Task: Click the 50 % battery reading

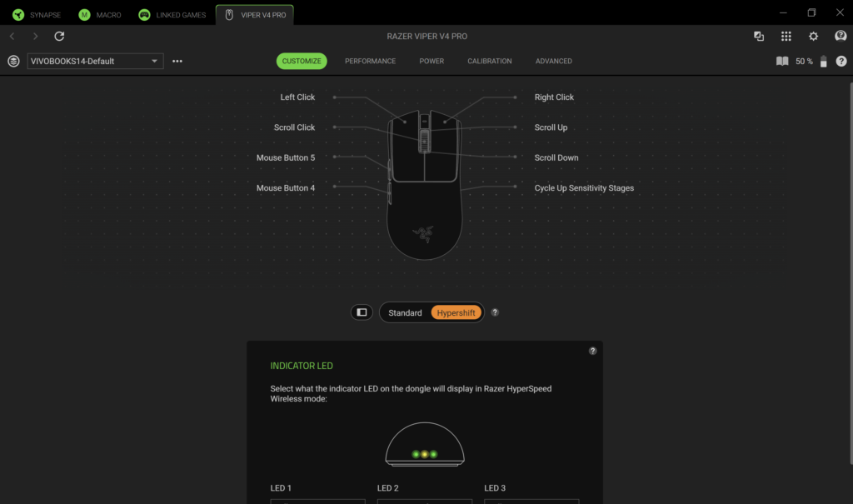Action: [x=804, y=61]
